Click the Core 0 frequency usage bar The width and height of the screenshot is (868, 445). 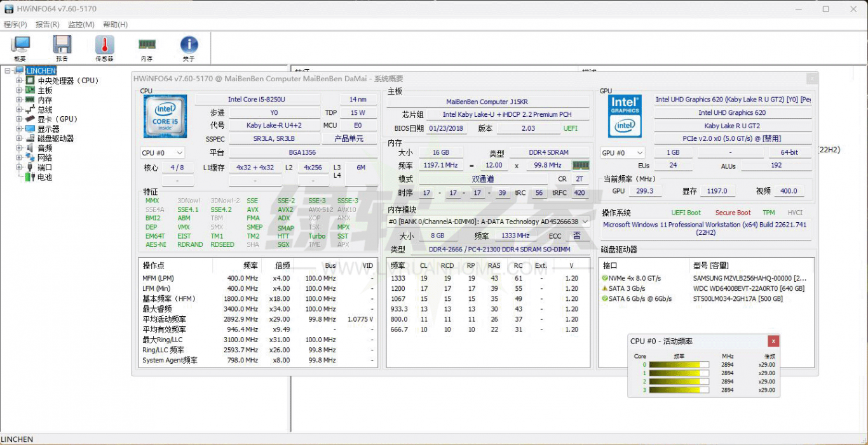679,365
